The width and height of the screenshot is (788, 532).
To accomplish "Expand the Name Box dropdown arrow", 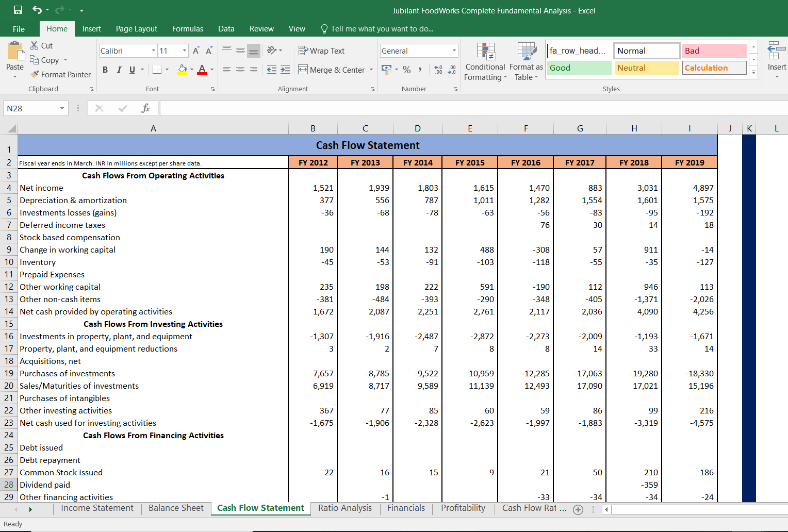I will 62,108.
